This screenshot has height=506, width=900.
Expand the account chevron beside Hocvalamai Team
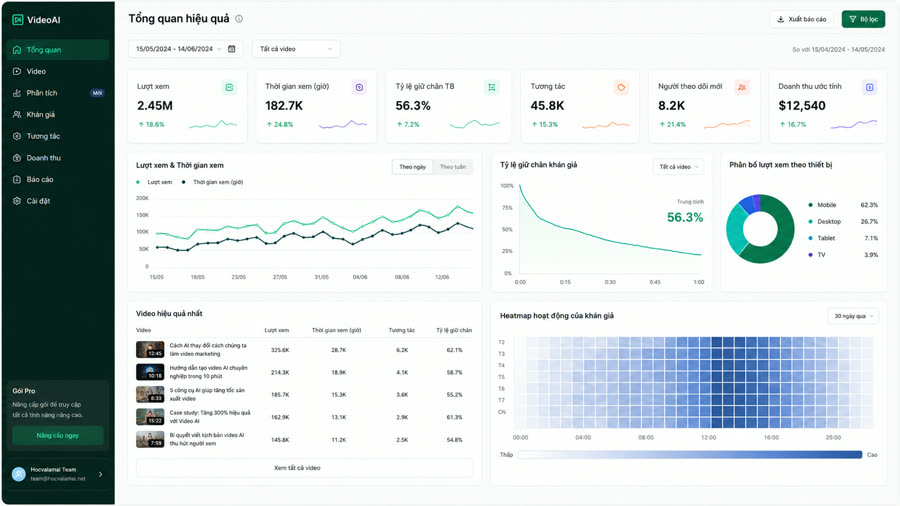click(x=100, y=474)
